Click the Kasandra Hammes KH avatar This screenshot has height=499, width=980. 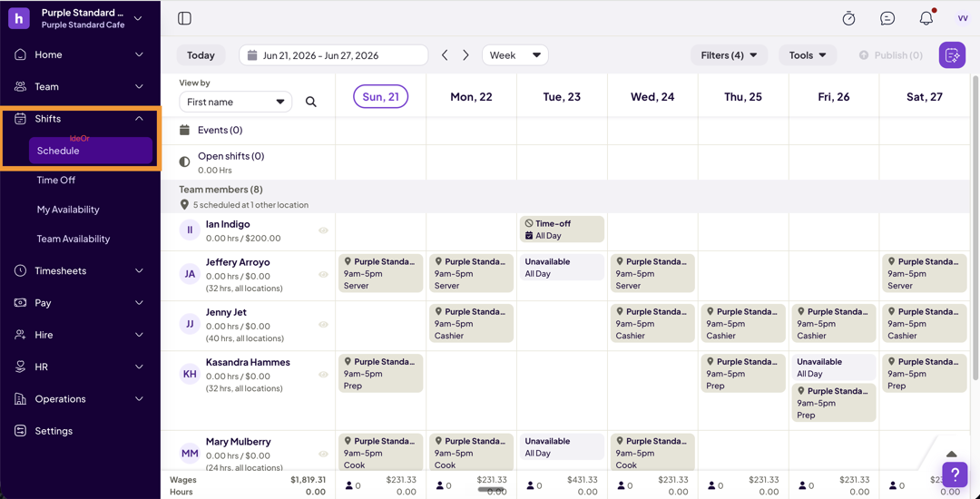[x=190, y=374]
